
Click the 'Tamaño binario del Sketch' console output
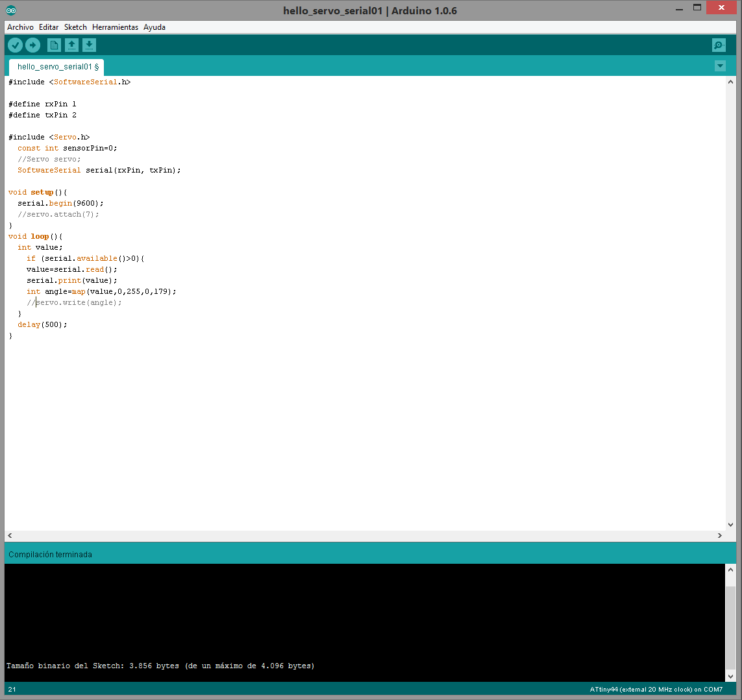160,666
